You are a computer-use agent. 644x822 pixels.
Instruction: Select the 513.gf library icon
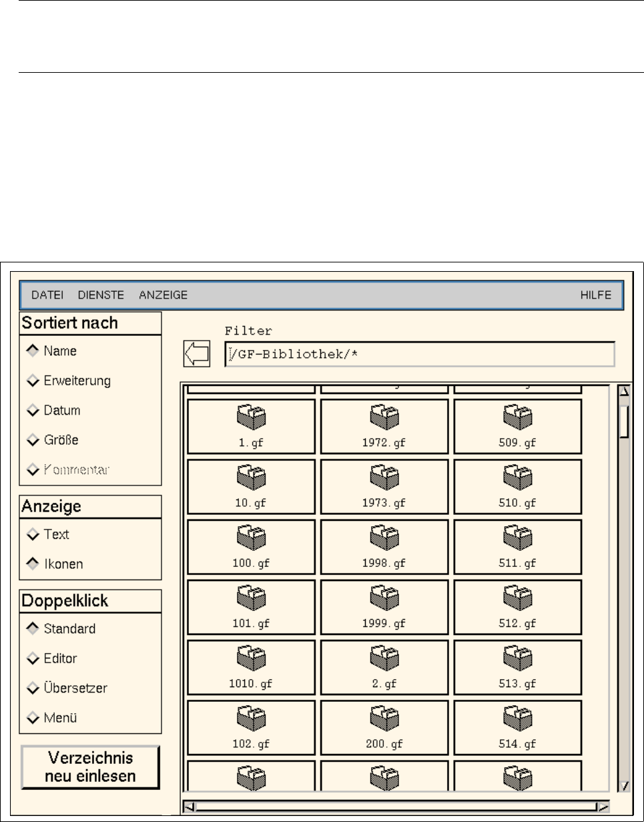[x=518, y=659]
